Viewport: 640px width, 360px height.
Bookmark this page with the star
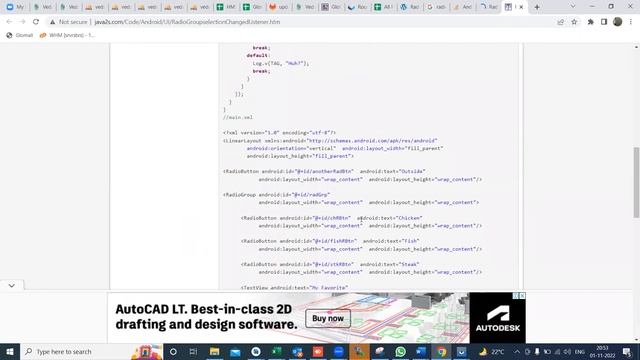pyautogui.click(x=574, y=22)
